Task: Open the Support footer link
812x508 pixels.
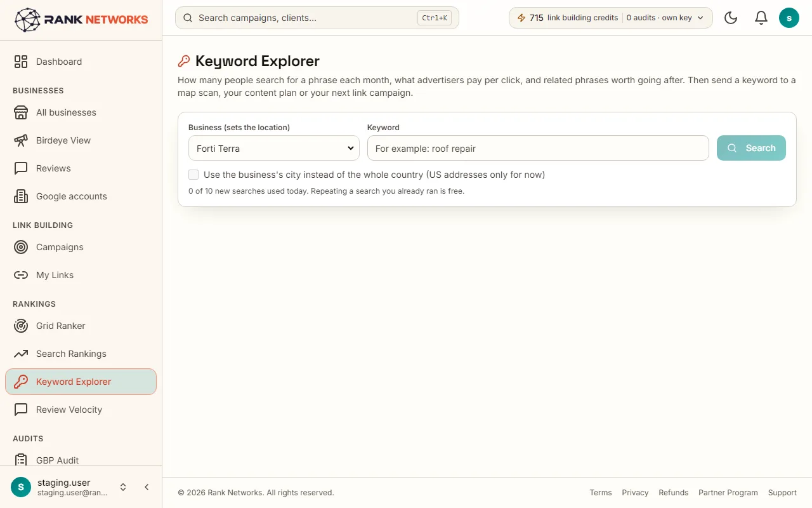Action: pos(782,493)
